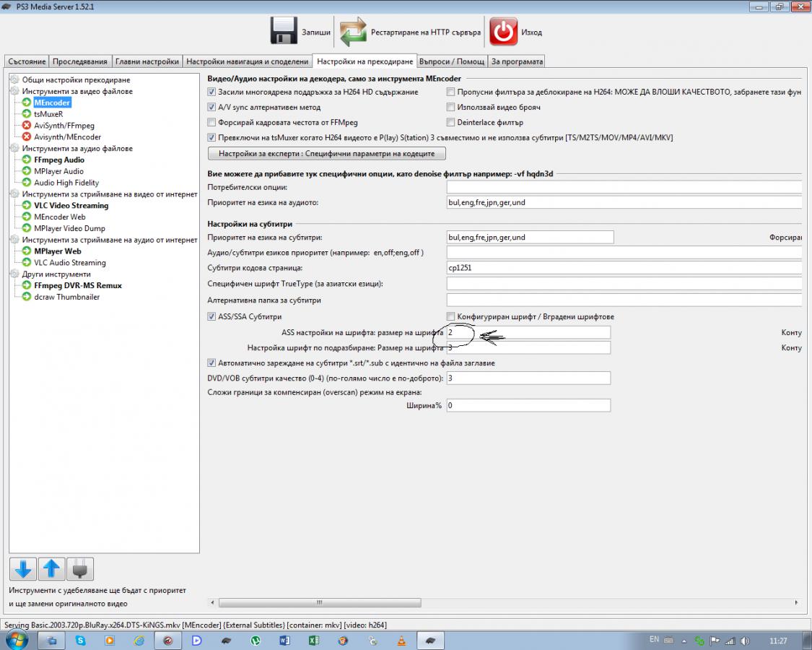812x650 pixels.
Task: Click horizontal scrollbar right arrow
Action: [796, 602]
